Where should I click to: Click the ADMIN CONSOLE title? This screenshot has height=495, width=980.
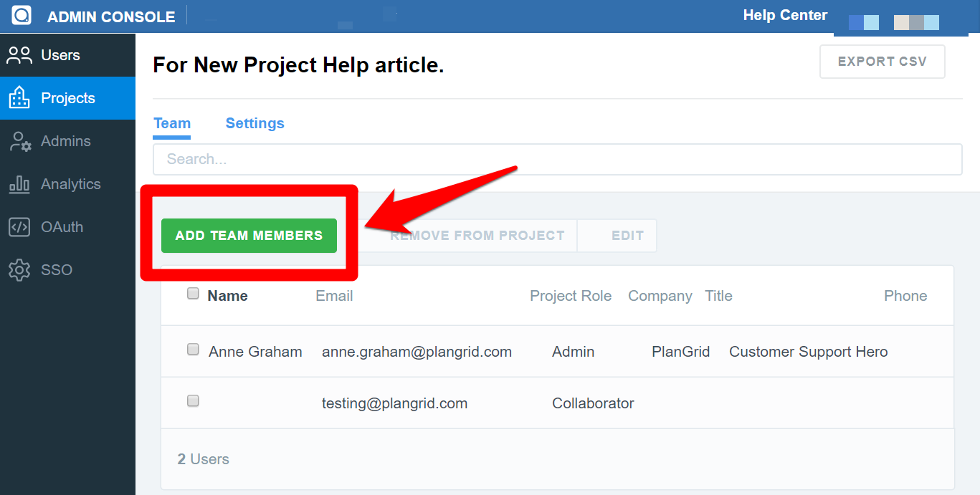click(x=111, y=16)
